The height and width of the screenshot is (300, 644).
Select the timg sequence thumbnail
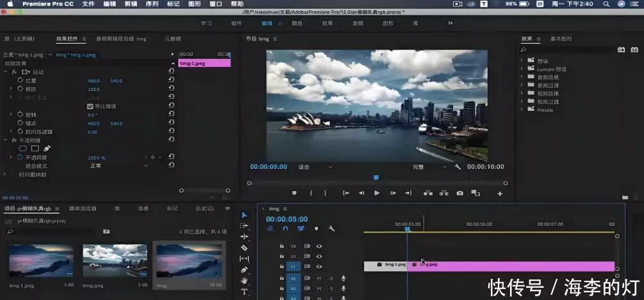click(189, 261)
